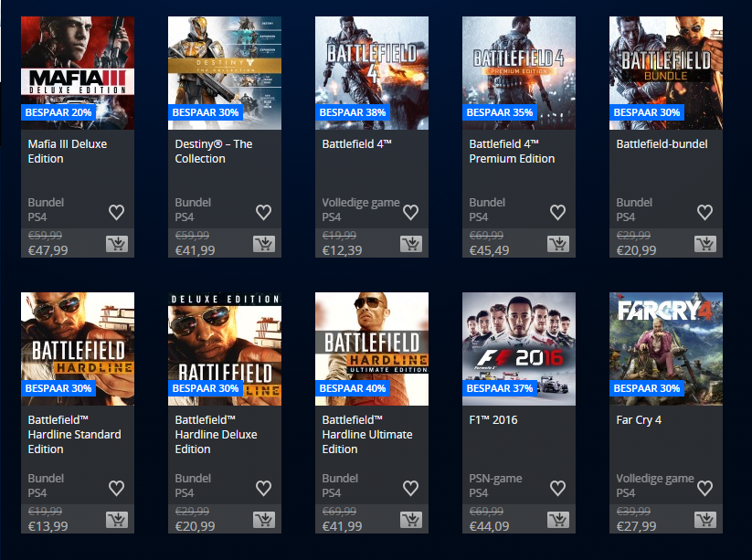Wishlist F1 2016 with the heart icon

click(557, 489)
